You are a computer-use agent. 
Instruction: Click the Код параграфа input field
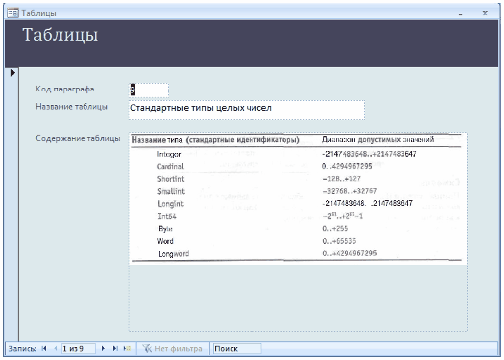point(149,90)
